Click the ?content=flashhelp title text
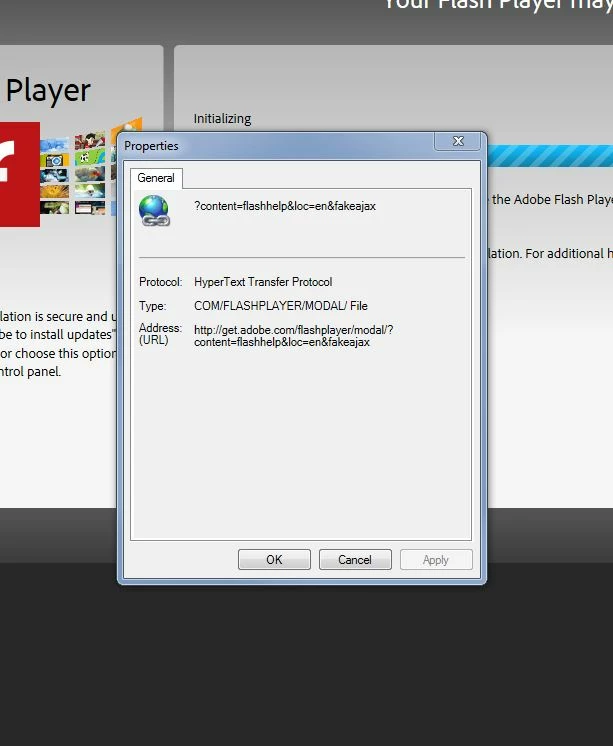The height and width of the screenshot is (746, 613). pos(285,206)
